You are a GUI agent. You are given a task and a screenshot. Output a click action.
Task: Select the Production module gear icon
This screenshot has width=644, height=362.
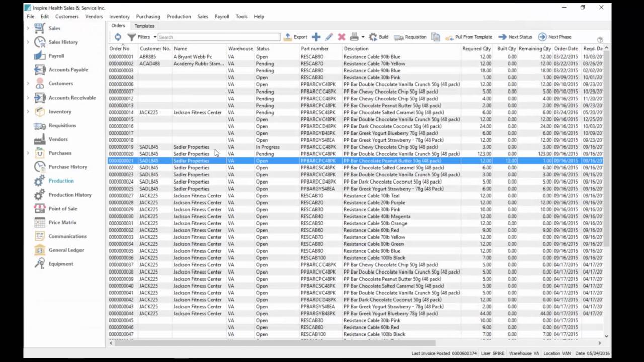point(40,181)
